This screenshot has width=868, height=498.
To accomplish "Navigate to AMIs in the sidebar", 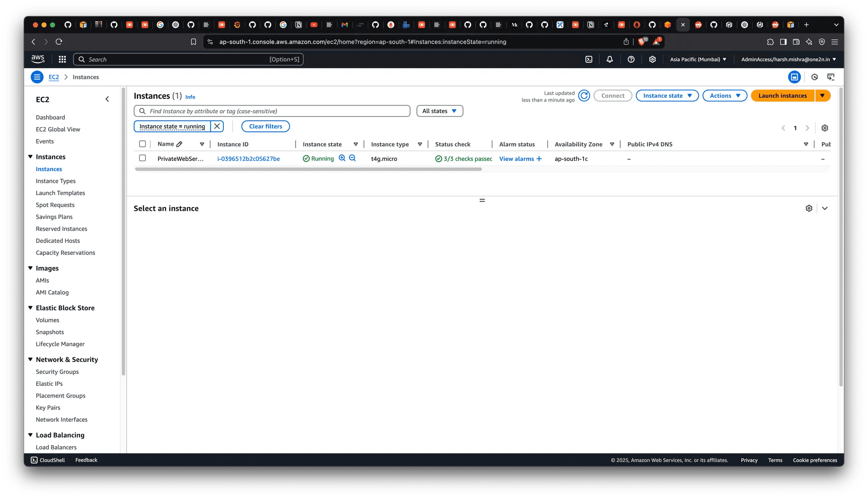I will click(42, 280).
